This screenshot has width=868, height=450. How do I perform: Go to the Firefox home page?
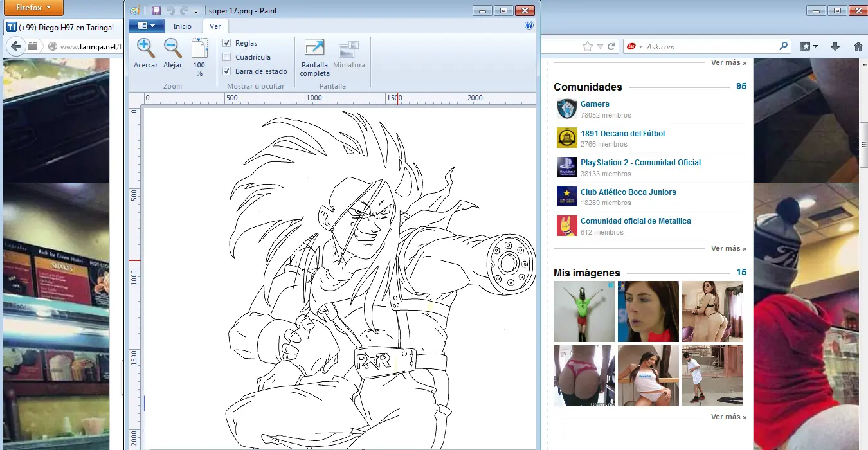[x=858, y=46]
